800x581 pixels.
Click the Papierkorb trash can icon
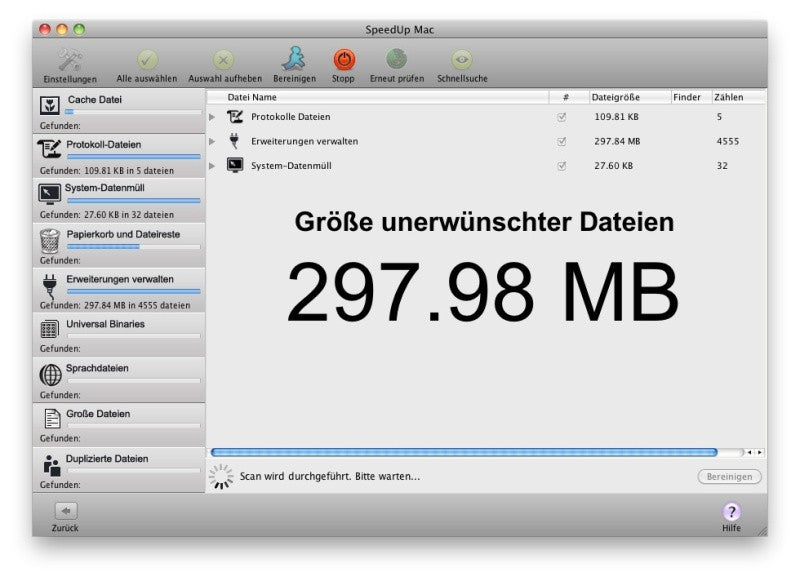coord(49,241)
